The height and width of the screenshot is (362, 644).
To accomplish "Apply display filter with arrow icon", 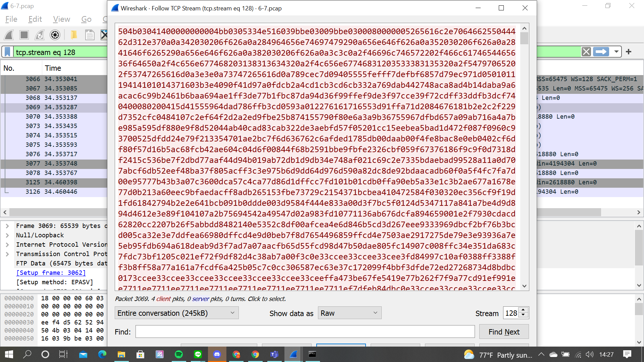I will (x=601, y=52).
